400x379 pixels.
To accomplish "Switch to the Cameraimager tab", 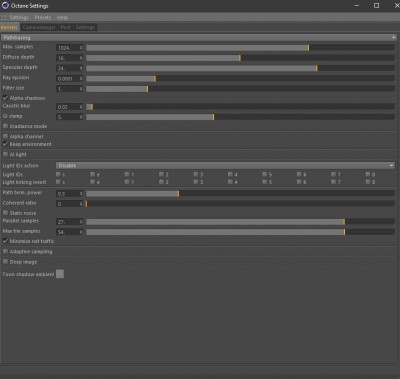I will [39, 27].
